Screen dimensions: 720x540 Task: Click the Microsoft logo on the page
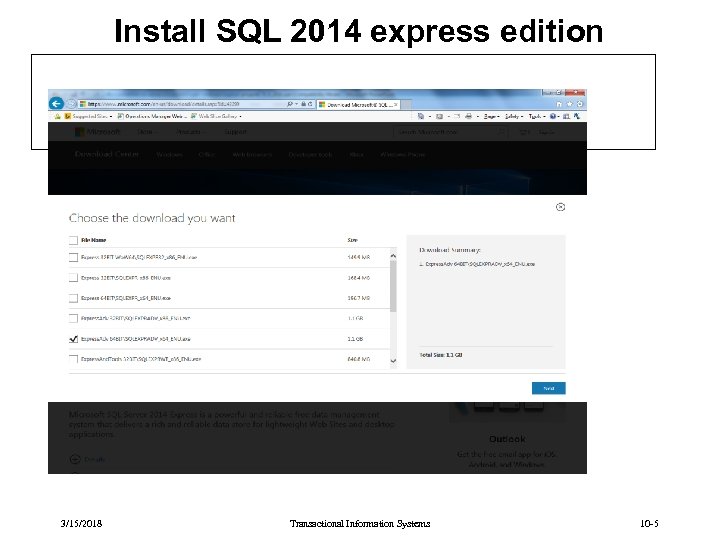click(97, 132)
